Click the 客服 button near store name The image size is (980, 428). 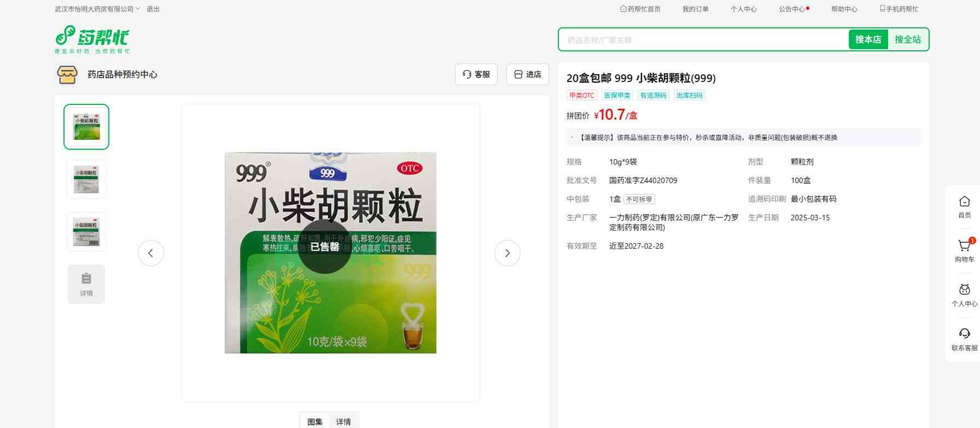click(476, 74)
